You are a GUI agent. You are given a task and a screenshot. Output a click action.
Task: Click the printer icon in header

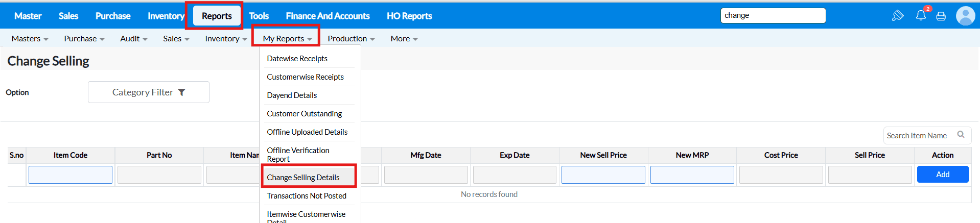(941, 16)
